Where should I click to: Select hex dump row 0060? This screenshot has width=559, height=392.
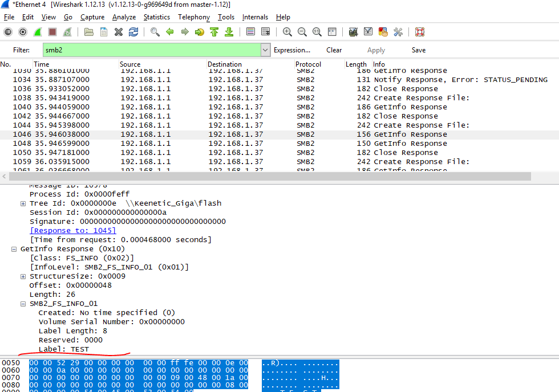[x=170, y=370]
